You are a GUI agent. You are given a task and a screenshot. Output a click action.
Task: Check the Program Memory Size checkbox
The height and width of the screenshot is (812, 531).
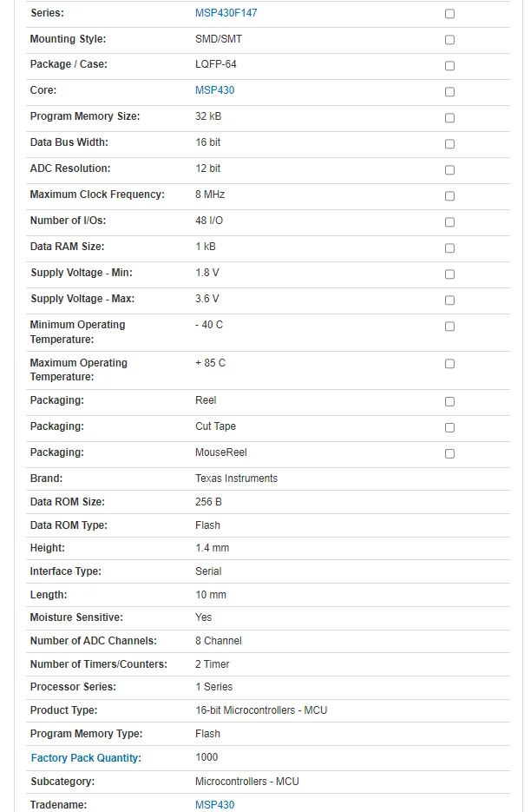click(449, 118)
